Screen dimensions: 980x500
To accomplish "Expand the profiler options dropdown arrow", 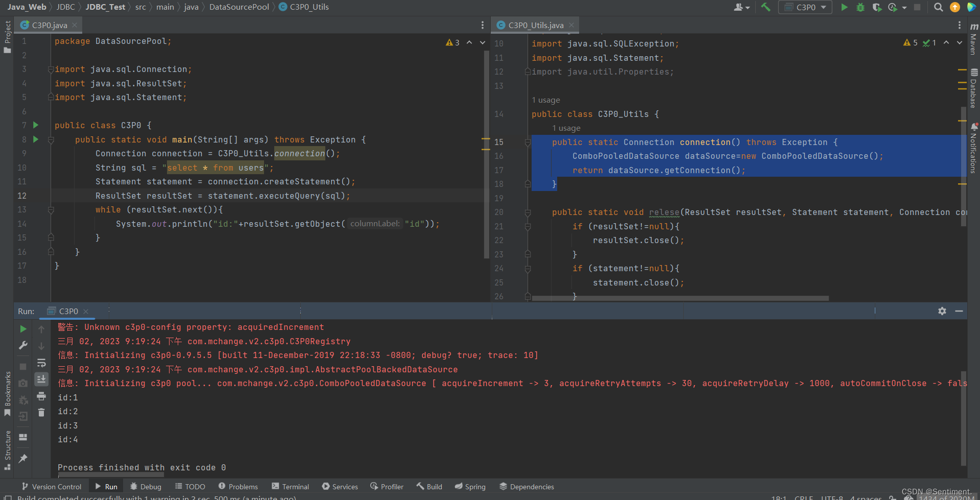I will click(904, 8).
